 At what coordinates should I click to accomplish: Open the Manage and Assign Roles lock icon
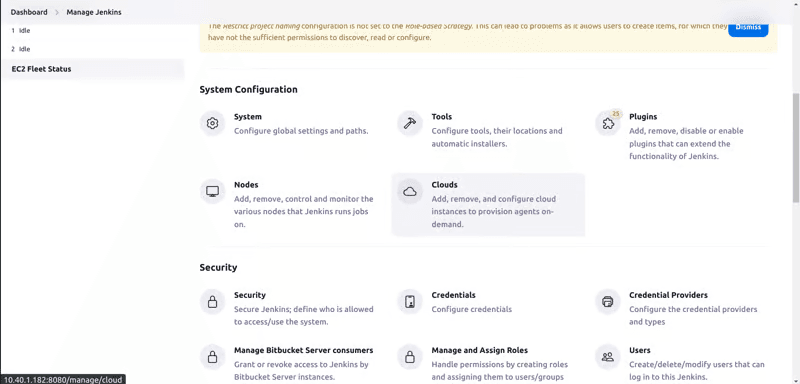410,357
